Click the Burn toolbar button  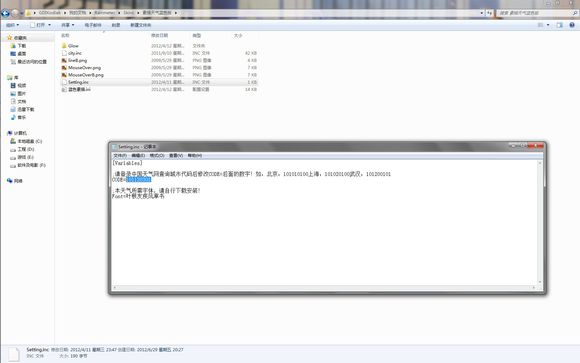(x=116, y=25)
